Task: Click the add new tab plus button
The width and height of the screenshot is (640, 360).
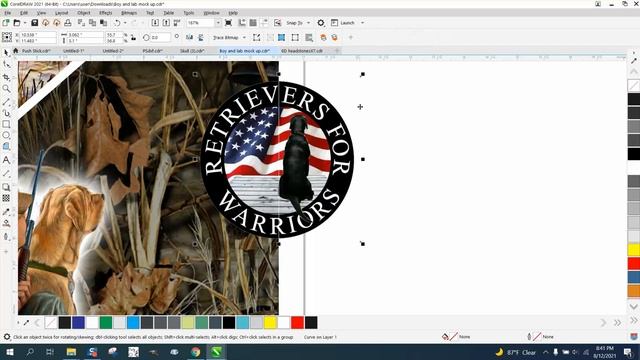Action: [337, 51]
